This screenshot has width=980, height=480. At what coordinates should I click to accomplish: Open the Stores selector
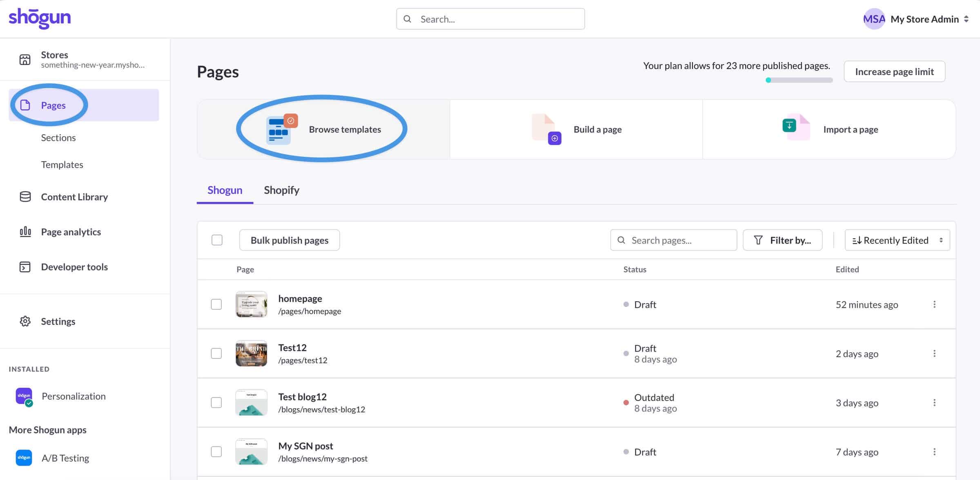[85, 60]
